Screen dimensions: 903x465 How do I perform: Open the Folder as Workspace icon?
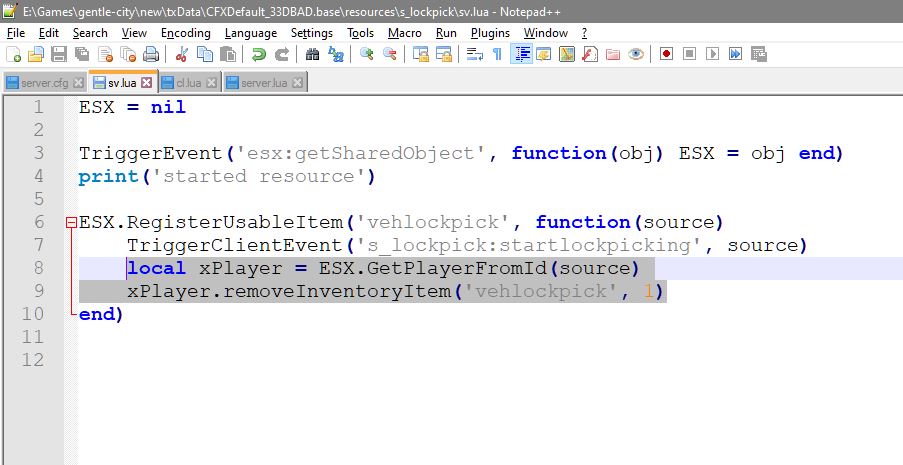(613, 55)
